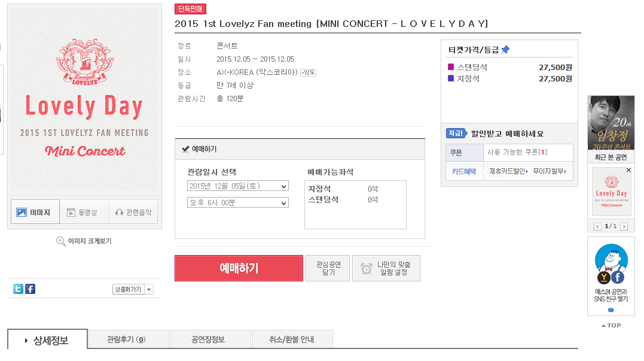The image size is (644, 361).
Task: Open the 상품퍼가기 dropdown arrow
Action: [148, 289]
